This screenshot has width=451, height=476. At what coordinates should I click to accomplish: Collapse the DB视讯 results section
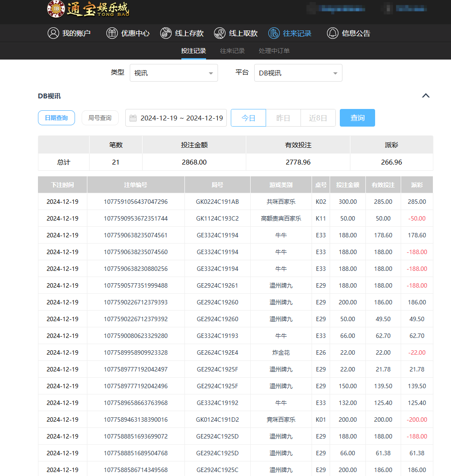[425, 95]
